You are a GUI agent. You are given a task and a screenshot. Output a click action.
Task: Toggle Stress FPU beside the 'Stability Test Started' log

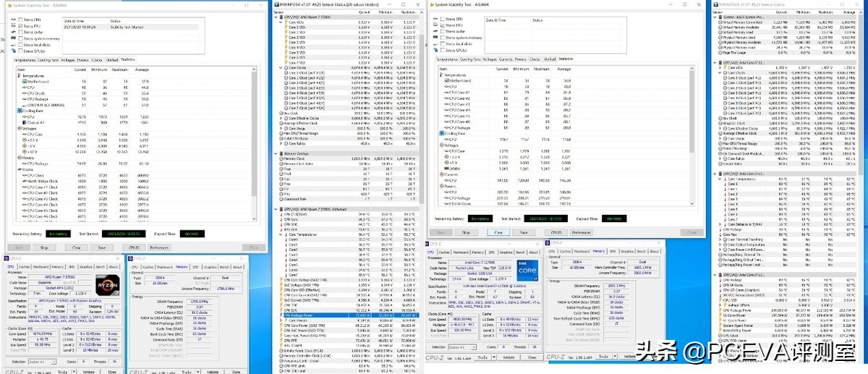19,26
